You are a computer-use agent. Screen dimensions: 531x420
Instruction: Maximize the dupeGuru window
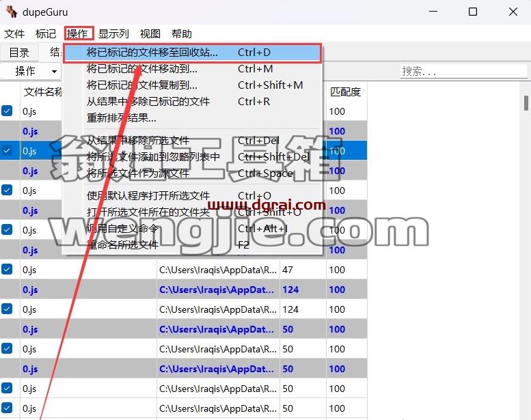click(x=473, y=12)
